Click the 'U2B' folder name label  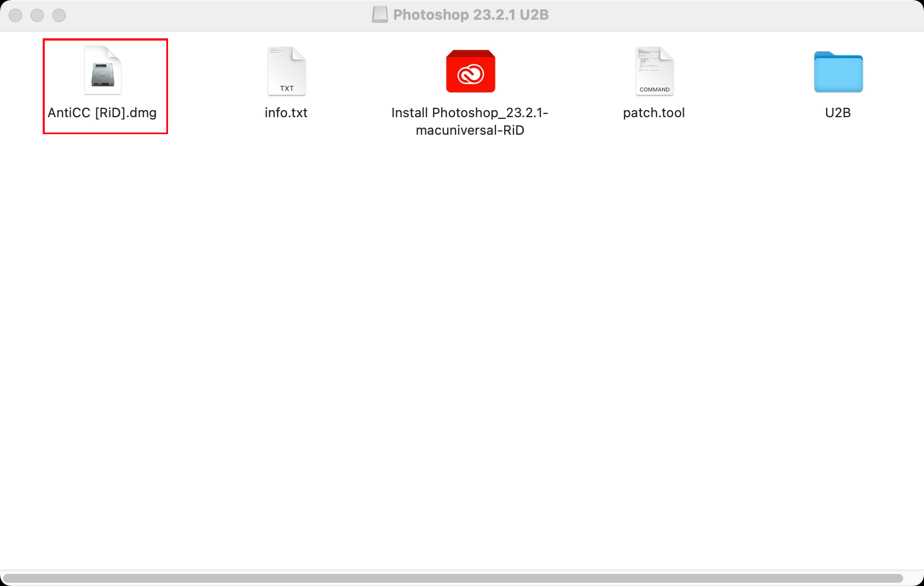point(838,113)
